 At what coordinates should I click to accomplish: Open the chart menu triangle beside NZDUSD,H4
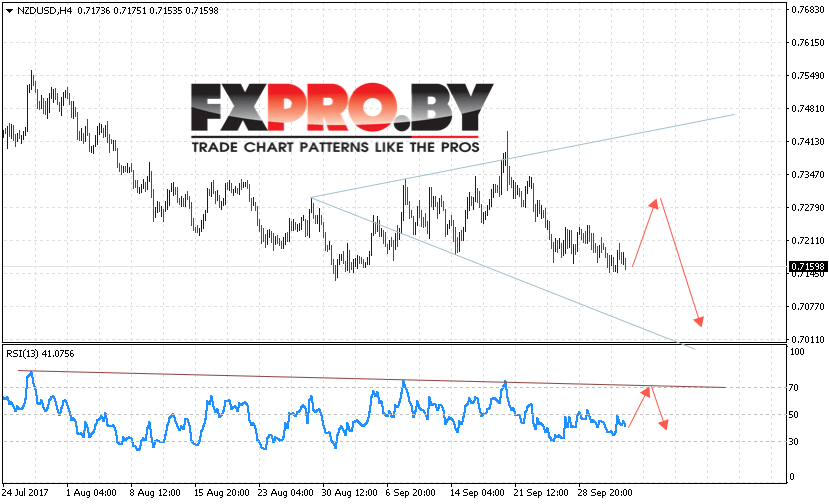point(9,11)
